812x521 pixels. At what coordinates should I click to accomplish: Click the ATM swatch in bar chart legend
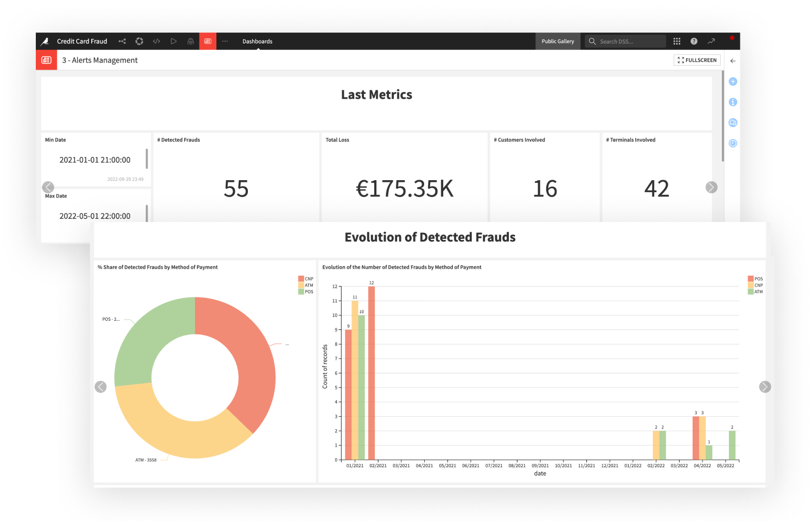pos(751,292)
